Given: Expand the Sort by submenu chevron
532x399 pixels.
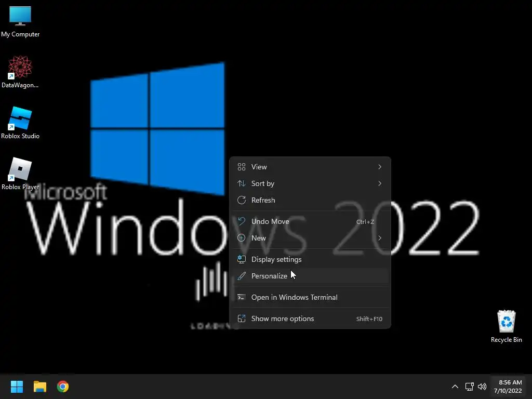Looking at the screenshot, I should (380, 183).
